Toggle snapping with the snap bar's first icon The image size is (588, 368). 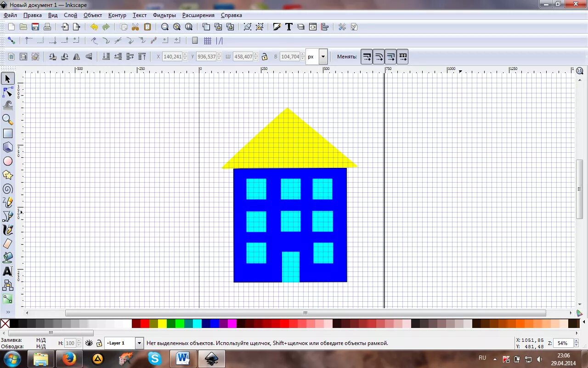[11, 40]
